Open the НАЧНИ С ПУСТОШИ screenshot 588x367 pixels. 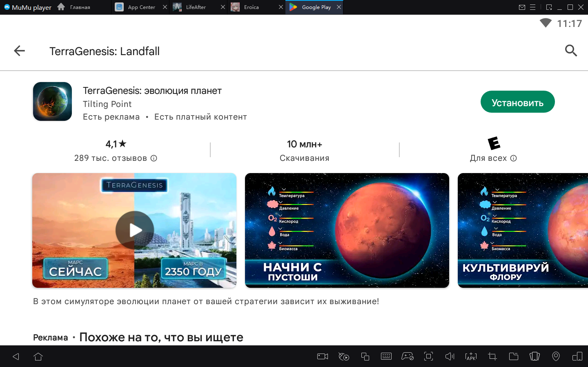pyautogui.click(x=347, y=230)
